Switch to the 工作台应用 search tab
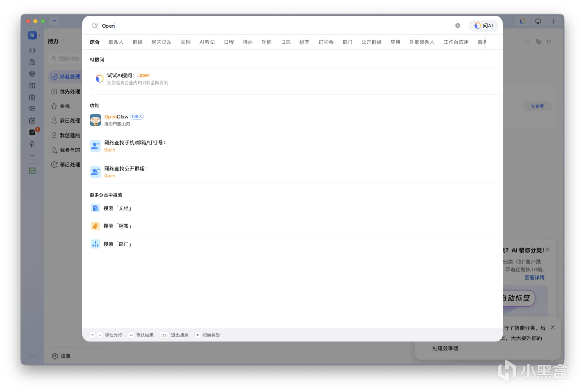The height and width of the screenshot is (392, 585). (x=456, y=42)
